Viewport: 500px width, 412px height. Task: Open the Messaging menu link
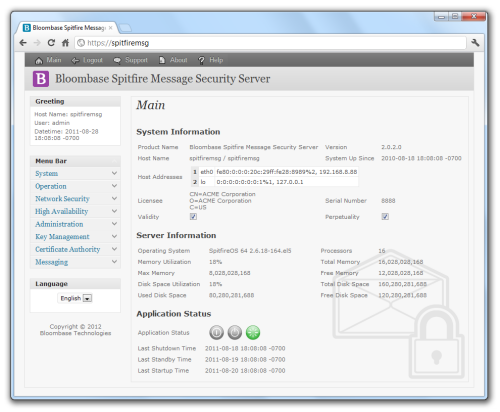(x=52, y=262)
